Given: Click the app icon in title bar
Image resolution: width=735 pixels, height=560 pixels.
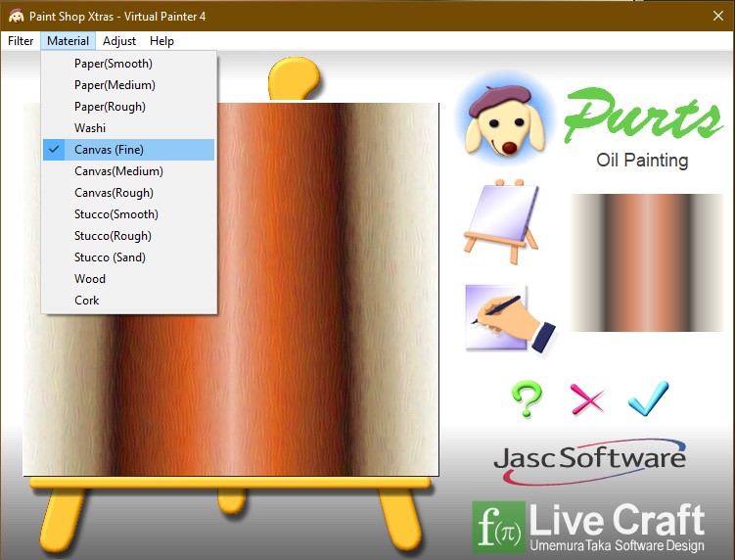Looking at the screenshot, I should click(x=16, y=16).
